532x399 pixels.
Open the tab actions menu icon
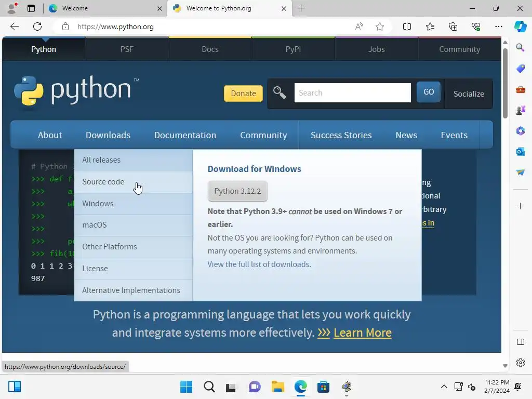pos(31,8)
